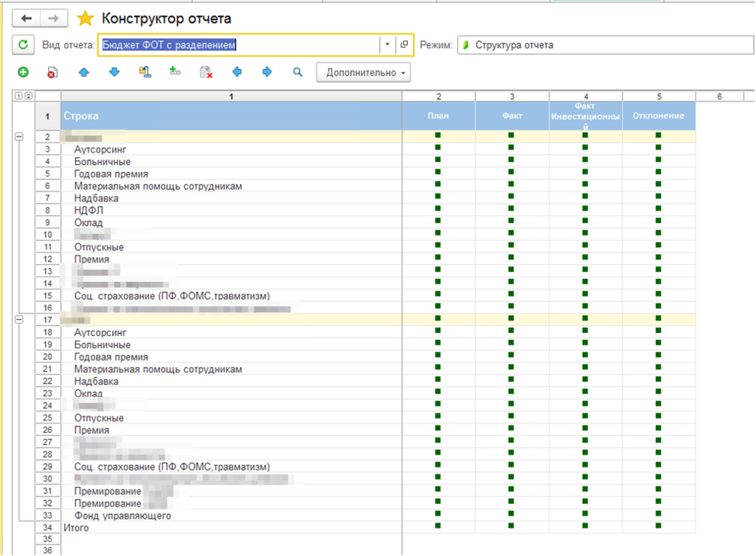Viewport: 756px width, 556px height.
Task: Open the Вид отчета selection window icon
Action: (x=404, y=44)
